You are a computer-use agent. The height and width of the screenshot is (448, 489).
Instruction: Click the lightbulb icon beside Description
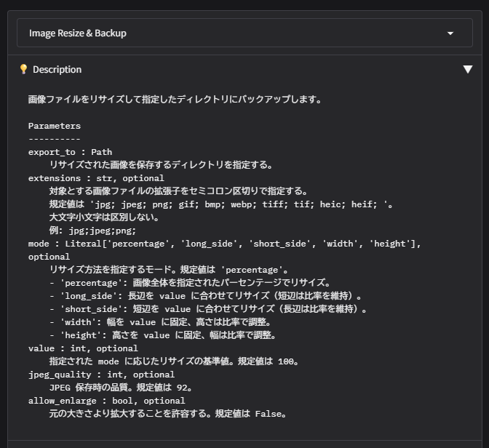(23, 69)
